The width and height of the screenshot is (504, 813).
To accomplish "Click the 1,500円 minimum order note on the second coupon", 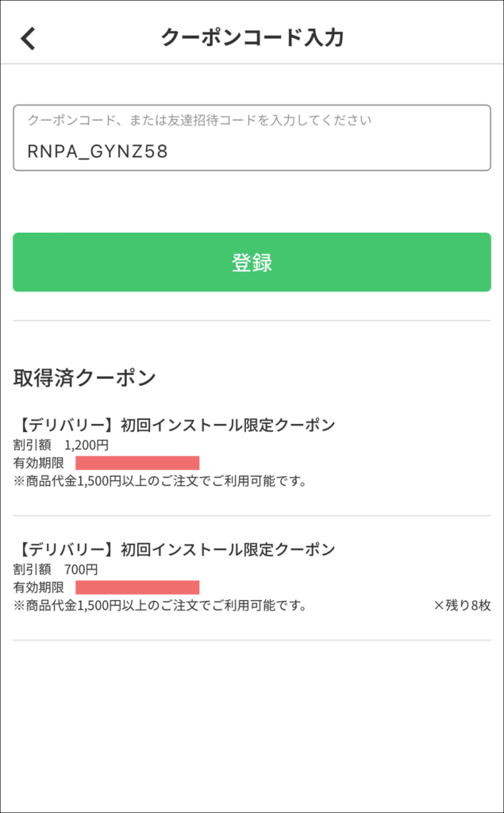I will [160, 606].
